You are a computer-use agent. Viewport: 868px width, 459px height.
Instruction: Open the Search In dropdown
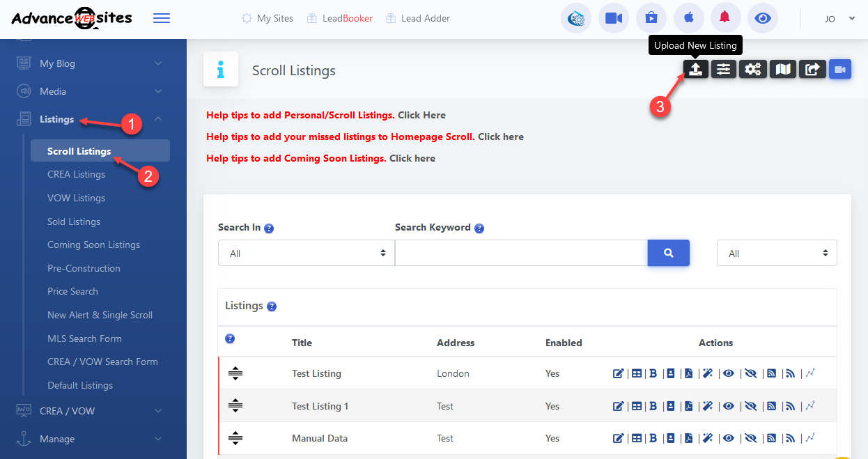(306, 254)
